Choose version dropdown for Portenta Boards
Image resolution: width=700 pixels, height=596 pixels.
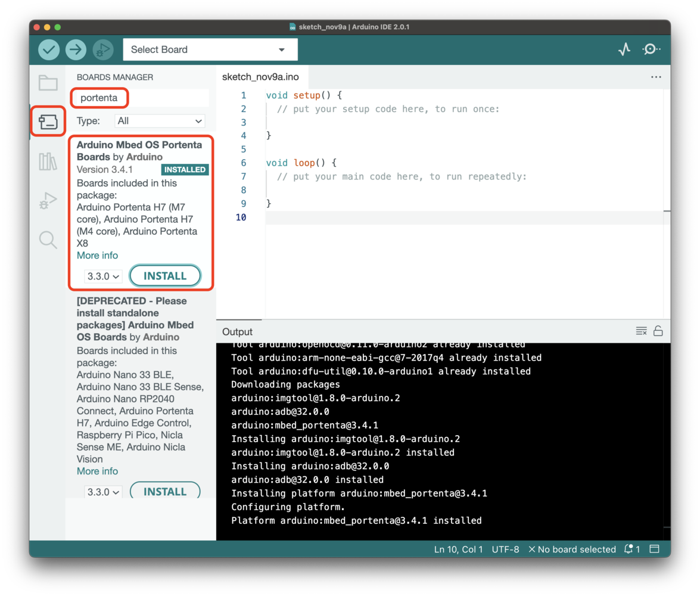[103, 277]
